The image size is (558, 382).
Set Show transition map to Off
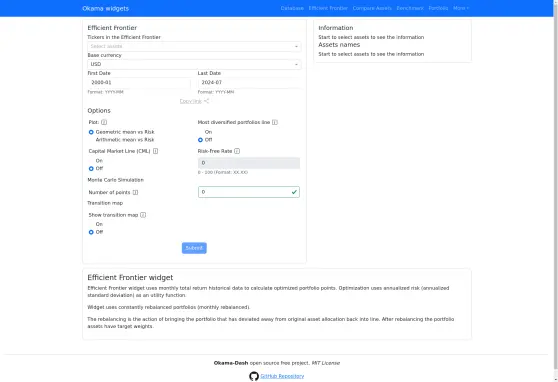pyautogui.click(x=91, y=232)
